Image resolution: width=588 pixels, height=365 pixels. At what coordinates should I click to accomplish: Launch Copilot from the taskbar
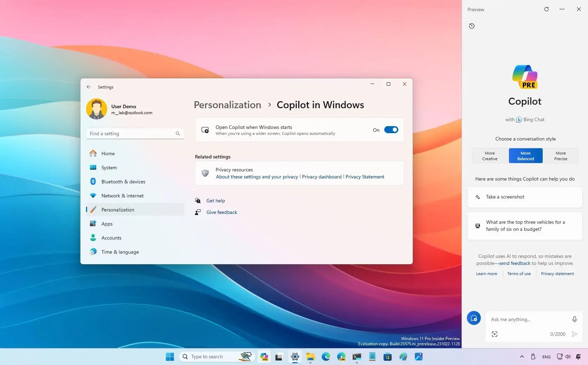click(264, 357)
